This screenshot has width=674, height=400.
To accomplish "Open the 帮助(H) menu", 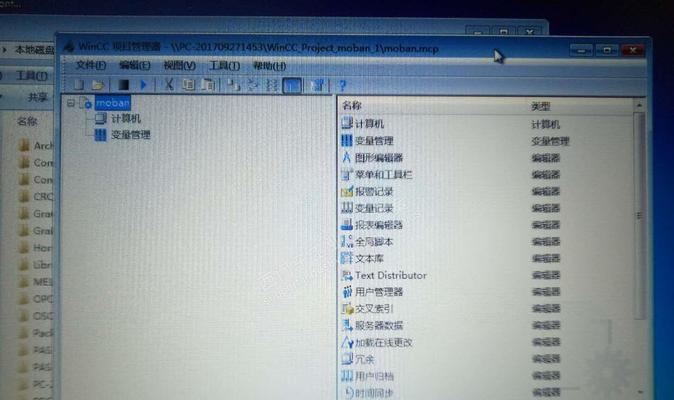I will tap(270, 66).
